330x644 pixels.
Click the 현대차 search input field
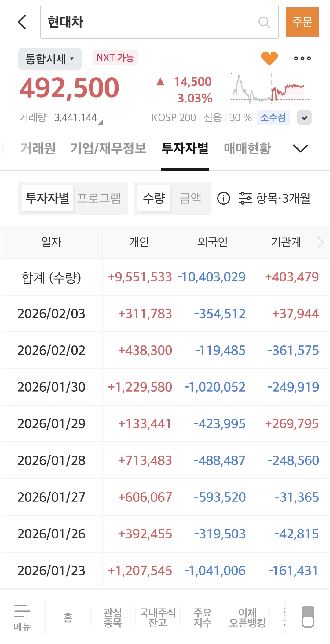tap(150, 22)
